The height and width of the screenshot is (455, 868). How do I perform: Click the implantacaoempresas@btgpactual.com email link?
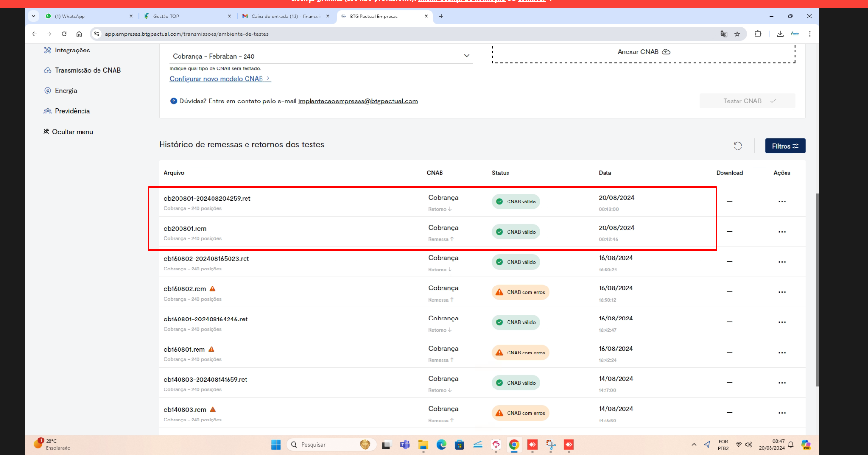pyautogui.click(x=358, y=101)
